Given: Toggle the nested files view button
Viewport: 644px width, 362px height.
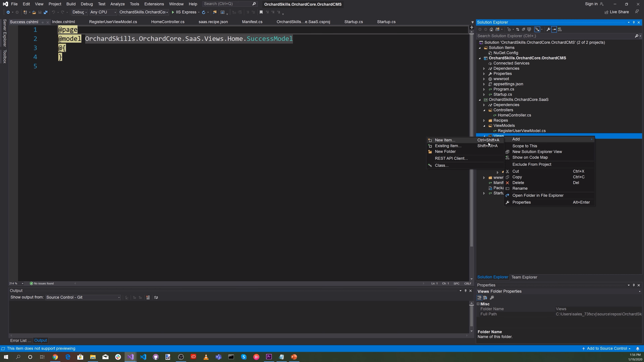Looking at the screenshot, I should tap(537, 29).
